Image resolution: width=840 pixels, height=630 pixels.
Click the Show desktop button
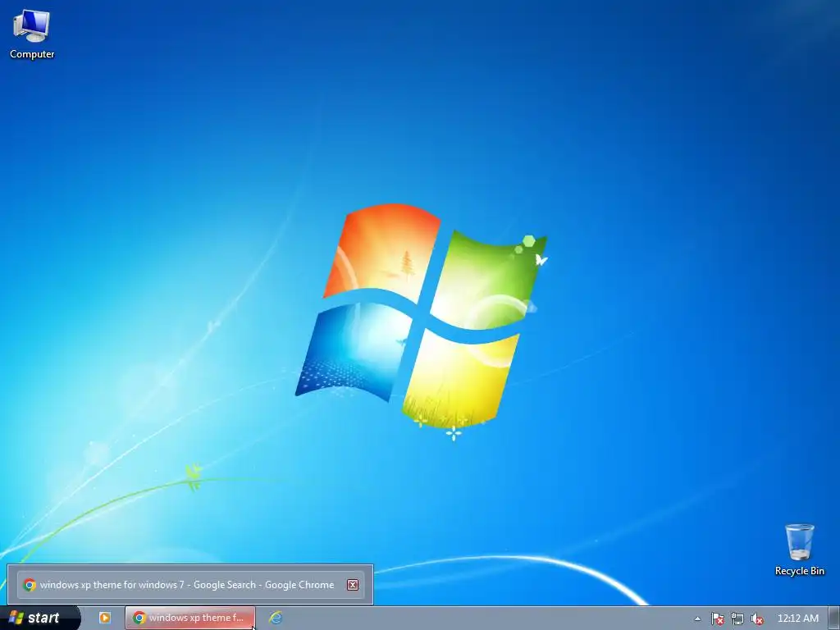834,619
